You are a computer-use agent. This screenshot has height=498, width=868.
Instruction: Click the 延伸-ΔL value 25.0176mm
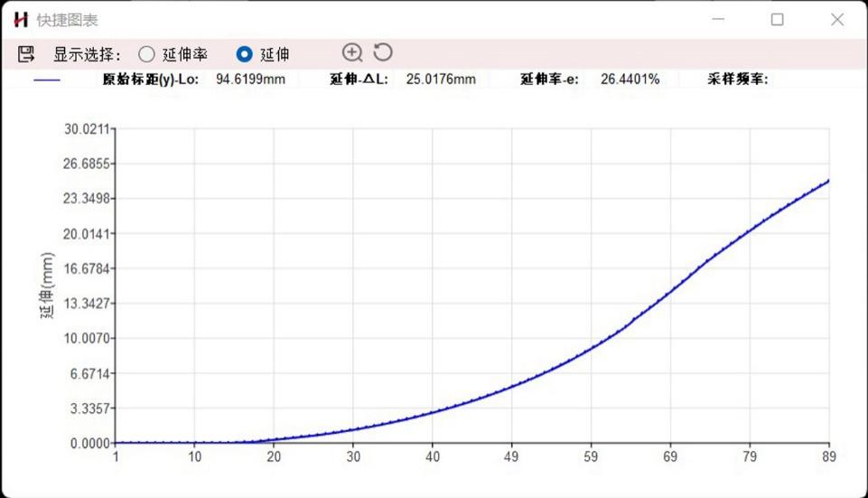[x=441, y=80]
